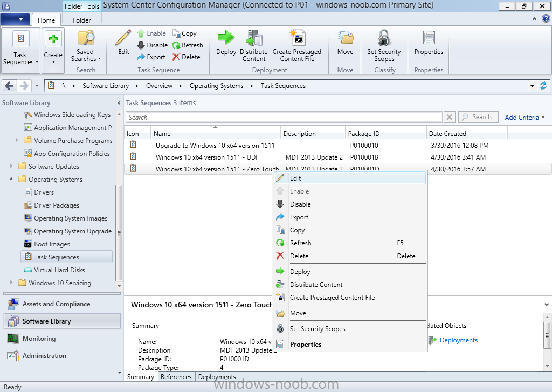Switch to the Home ribbon tab
The image size is (552, 392).
[46, 20]
